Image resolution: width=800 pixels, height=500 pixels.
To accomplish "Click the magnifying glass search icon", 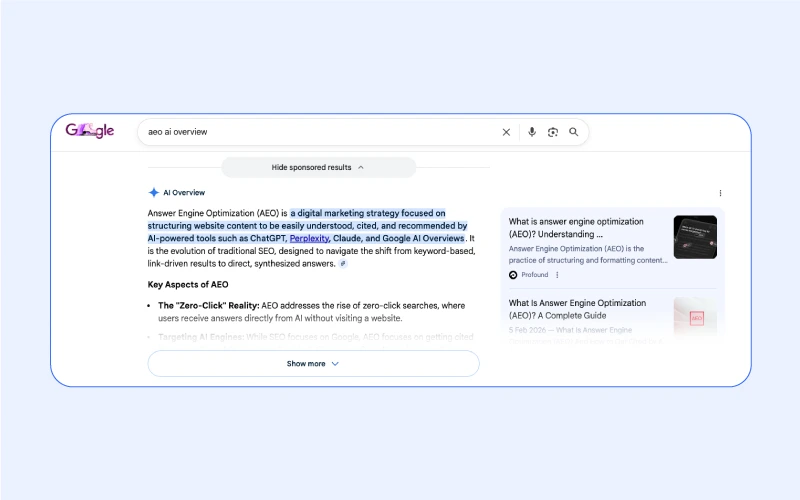I will click(x=574, y=132).
